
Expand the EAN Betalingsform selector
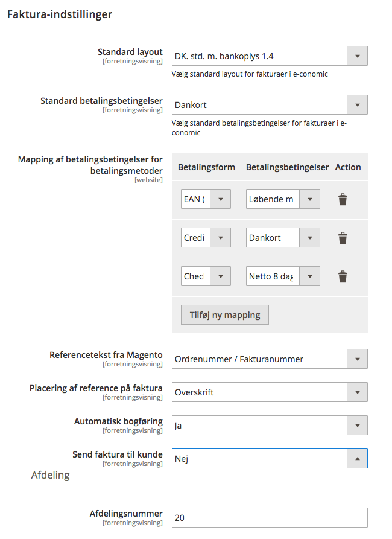[x=206, y=199]
